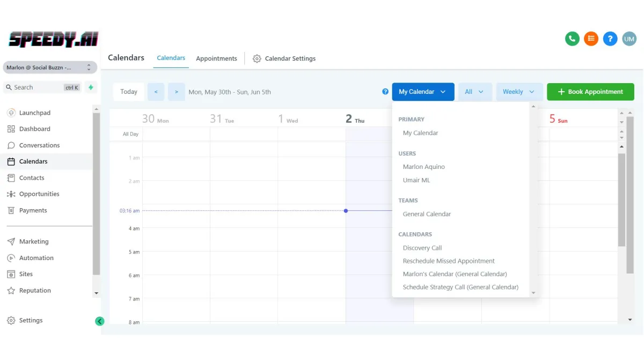Click the Marketing paper plane icon
Viewport: 644px width, 362px height.
click(x=11, y=241)
